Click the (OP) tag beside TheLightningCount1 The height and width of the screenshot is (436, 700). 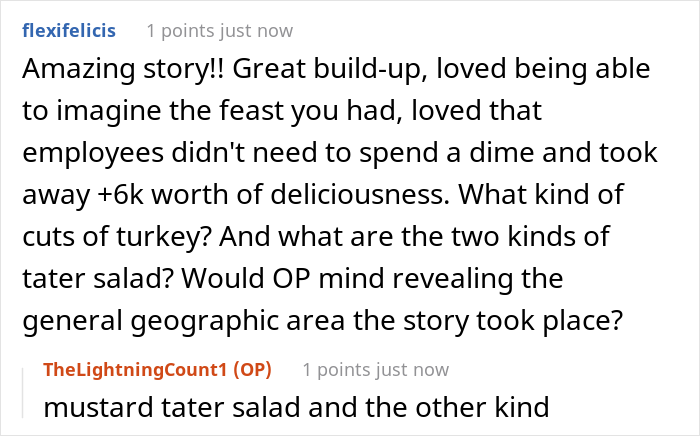pos(248,370)
